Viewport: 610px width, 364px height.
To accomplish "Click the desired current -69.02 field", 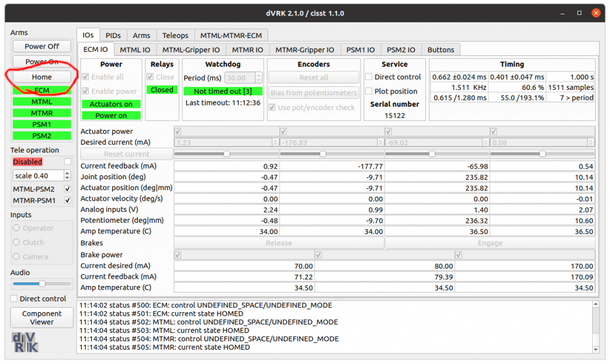I will pos(434,143).
